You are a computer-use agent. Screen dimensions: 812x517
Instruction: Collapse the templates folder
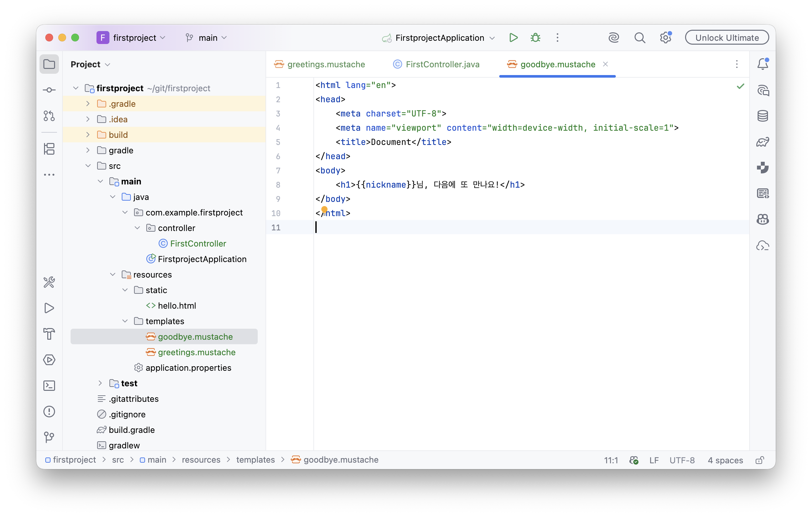coord(125,321)
